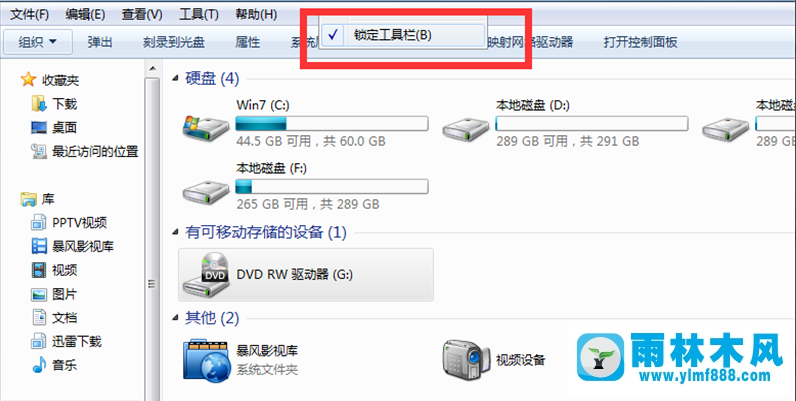Open the 工具(T) menu
Screen dimensions: 796x401
198,14
